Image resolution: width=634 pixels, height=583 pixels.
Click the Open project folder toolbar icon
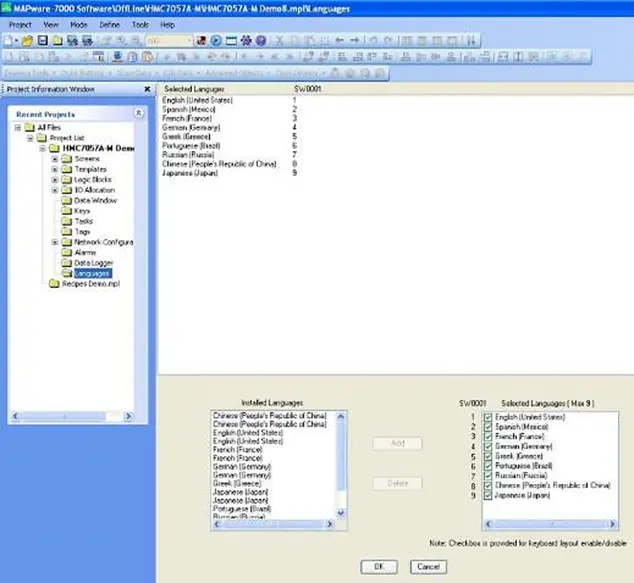tap(27, 40)
